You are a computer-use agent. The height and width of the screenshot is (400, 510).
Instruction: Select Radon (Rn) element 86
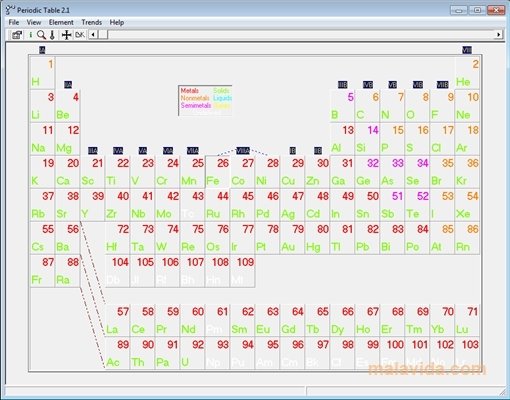tap(467, 238)
